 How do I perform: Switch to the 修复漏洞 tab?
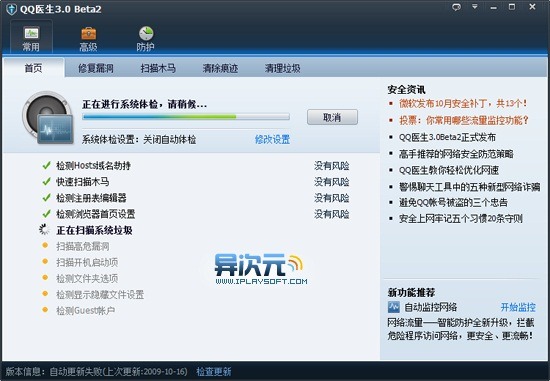point(96,68)
